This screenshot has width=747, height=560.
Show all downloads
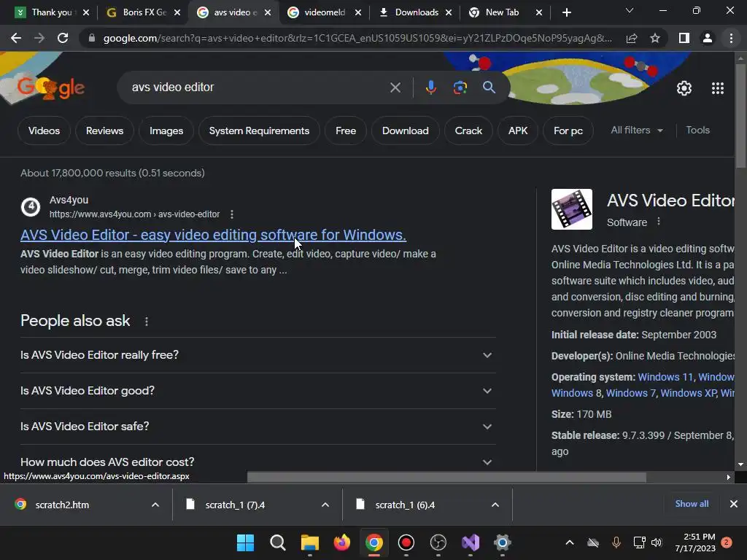pyautogui.click(x=692, y=504)
